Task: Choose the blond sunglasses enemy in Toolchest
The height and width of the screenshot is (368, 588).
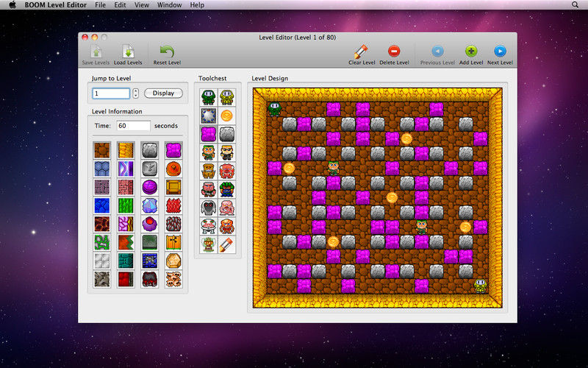Action: tap(227, 153)
